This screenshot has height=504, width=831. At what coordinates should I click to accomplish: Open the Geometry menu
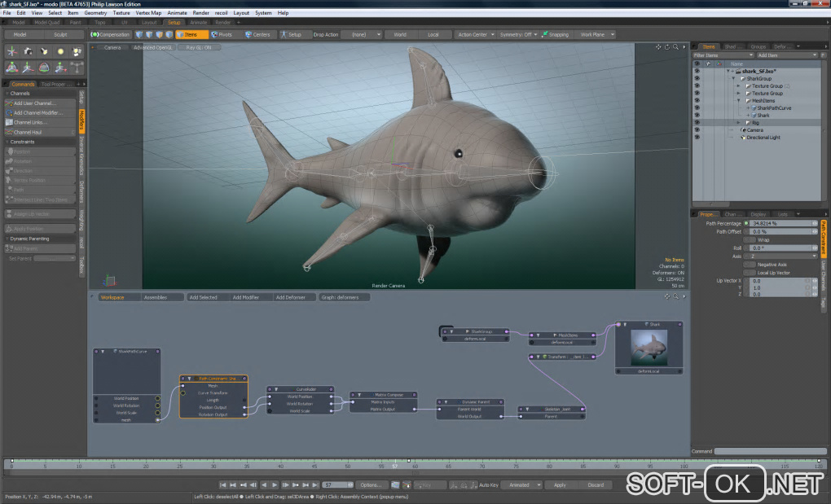tap(95, 13)
